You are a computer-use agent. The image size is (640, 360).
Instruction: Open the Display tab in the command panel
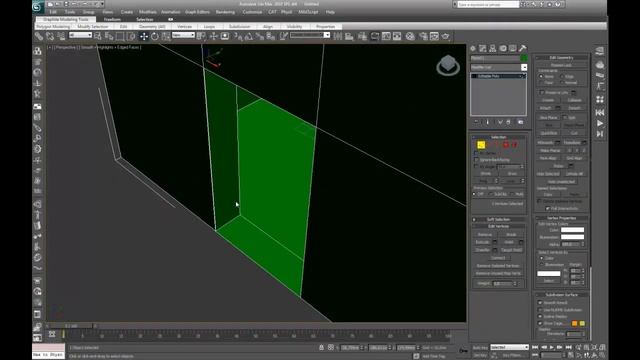[513, 48]
